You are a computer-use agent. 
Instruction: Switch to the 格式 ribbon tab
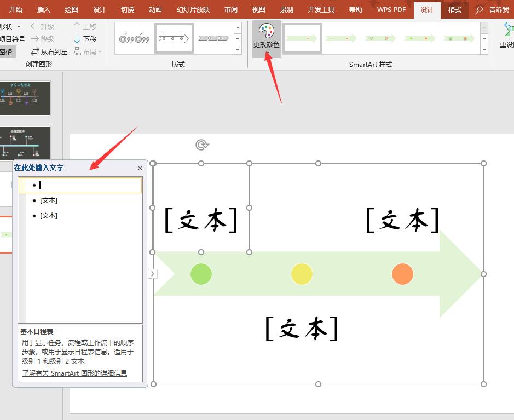pyautogui.click(x=455, y=9)
